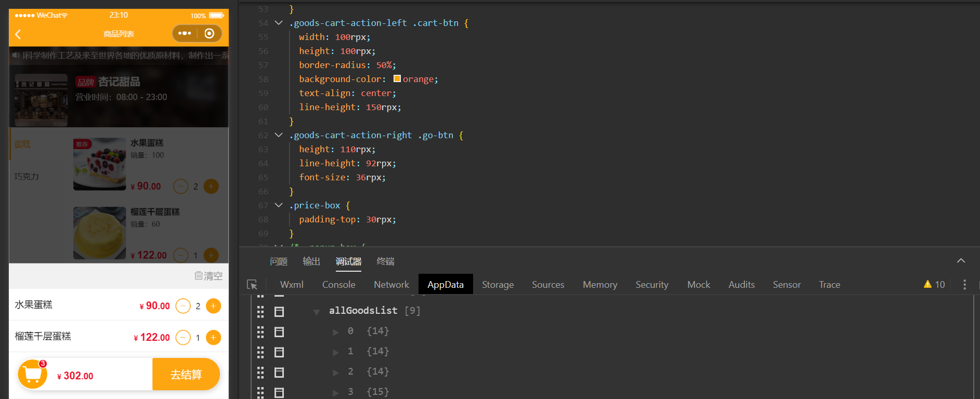Viewport: 980px width, 399px height.
Task: Collapse the debugger panel with chevron
Action: pos(961,261)
